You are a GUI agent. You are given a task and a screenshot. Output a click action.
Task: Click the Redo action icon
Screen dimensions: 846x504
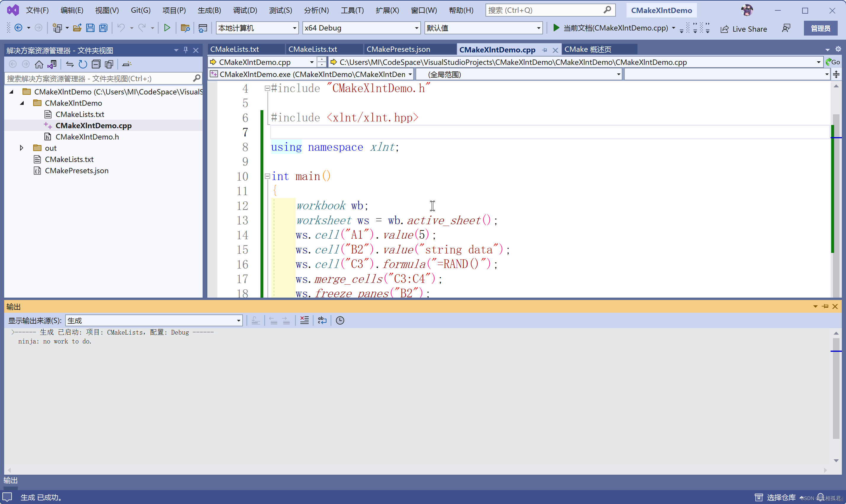point(142,28)
